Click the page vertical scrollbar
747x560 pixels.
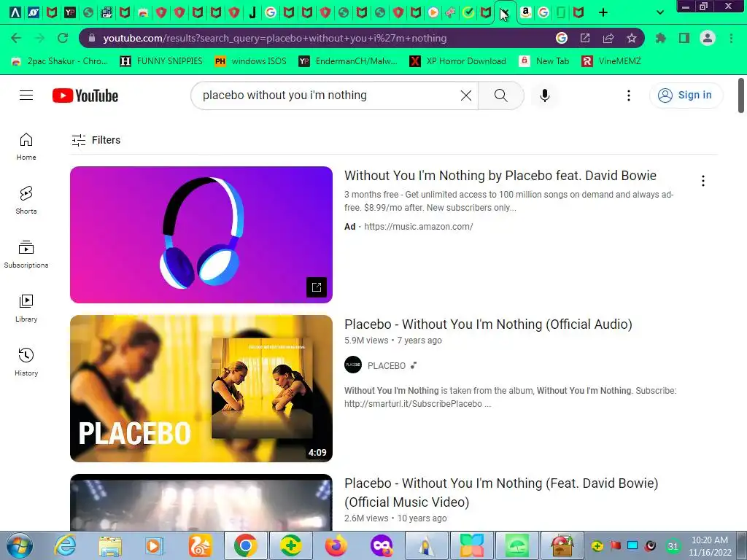[741, 96]
